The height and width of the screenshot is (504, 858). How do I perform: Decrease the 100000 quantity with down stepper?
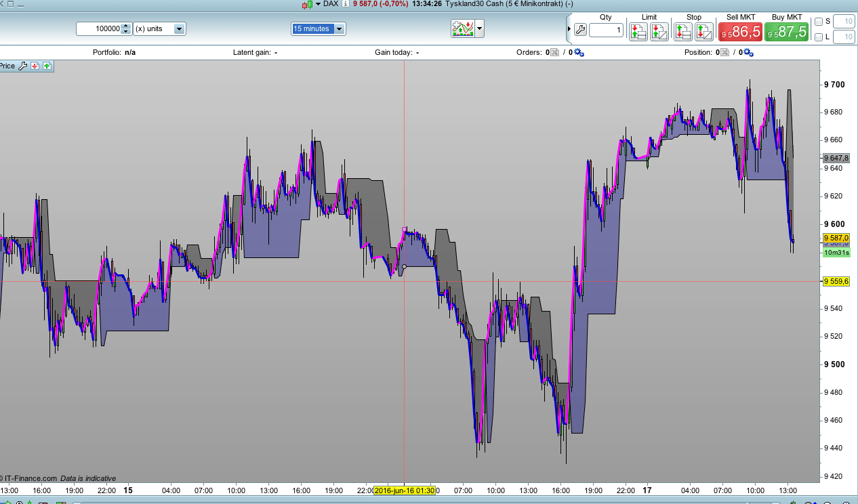coord(125,32)
